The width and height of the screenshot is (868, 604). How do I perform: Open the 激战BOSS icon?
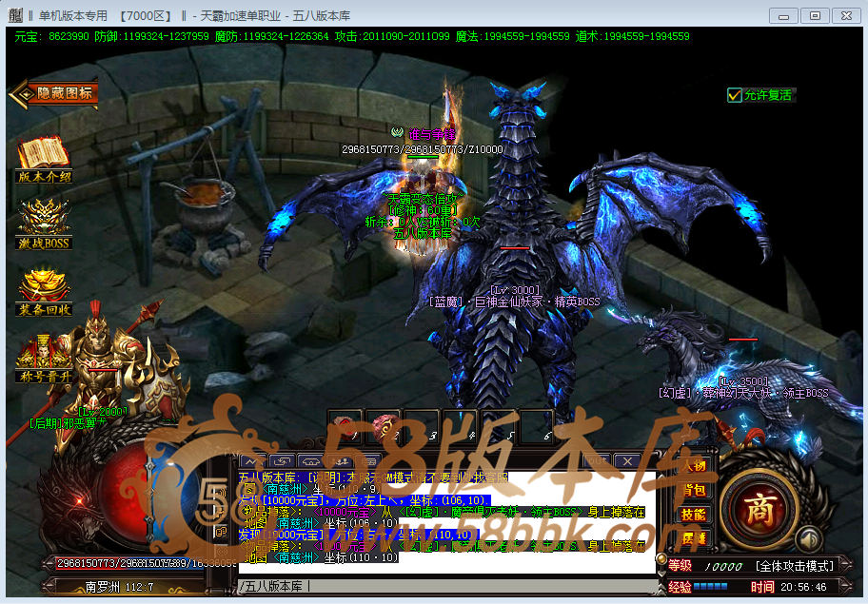pos(44,224)
